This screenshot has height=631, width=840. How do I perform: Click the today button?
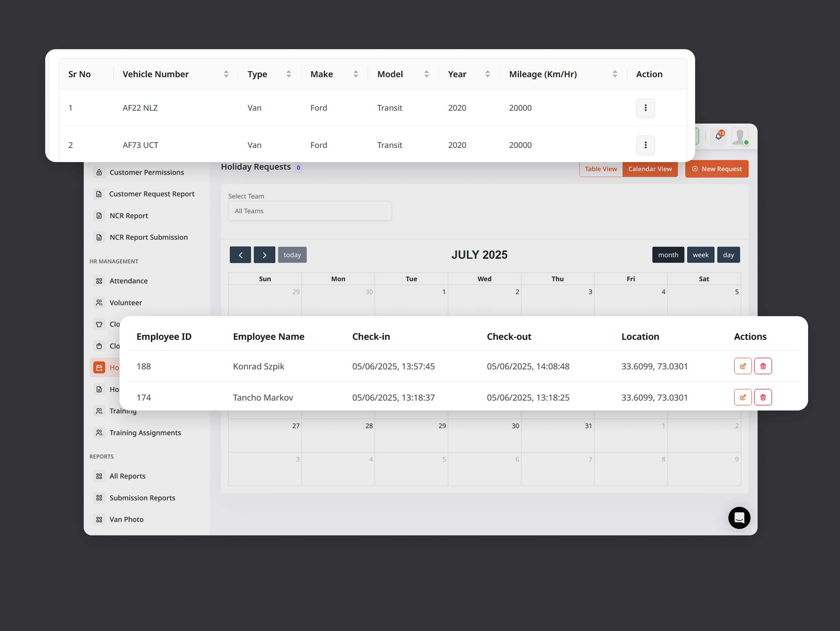click(292, 255)
